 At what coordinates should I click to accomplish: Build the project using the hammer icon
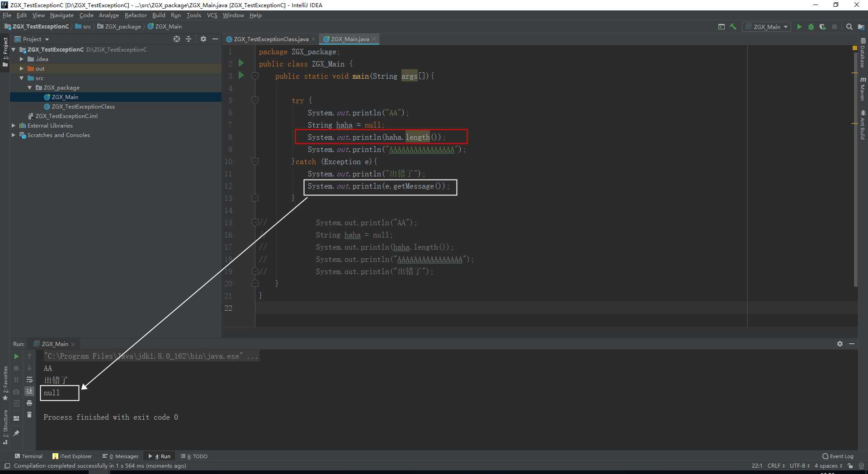[733, 27]
